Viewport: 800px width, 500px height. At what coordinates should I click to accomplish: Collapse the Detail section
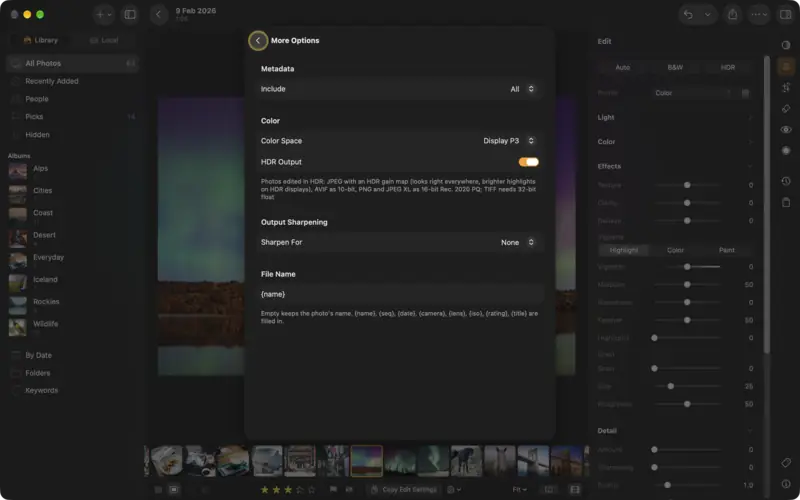coord(676,431)
